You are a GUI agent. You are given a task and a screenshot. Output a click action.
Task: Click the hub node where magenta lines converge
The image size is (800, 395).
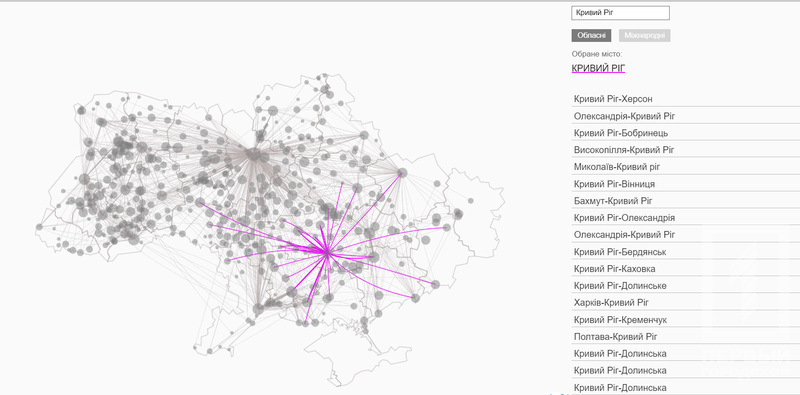(327, 252)
